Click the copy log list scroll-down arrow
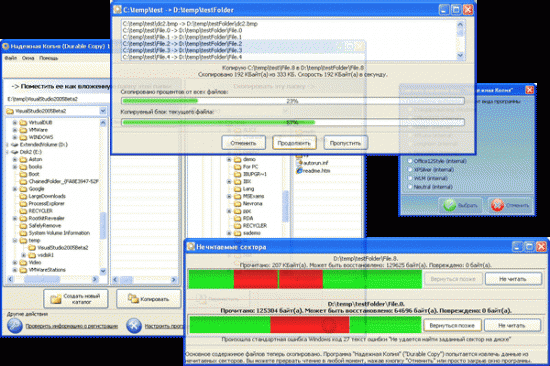550x366 pixels. click(460, 55)
